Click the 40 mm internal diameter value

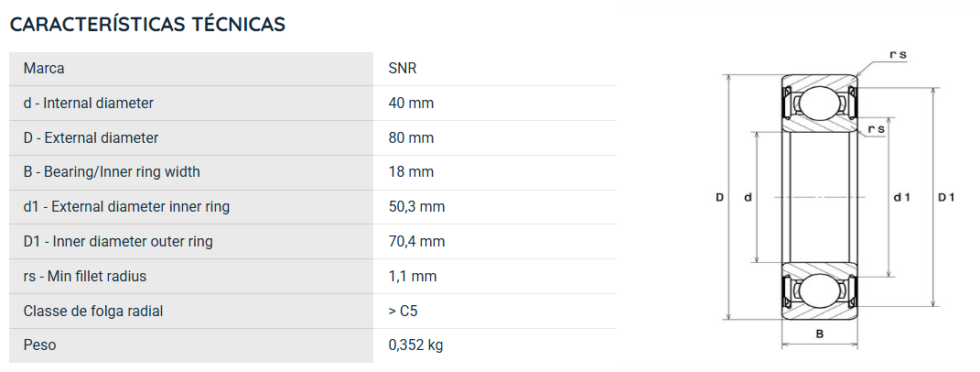point(411,103)
